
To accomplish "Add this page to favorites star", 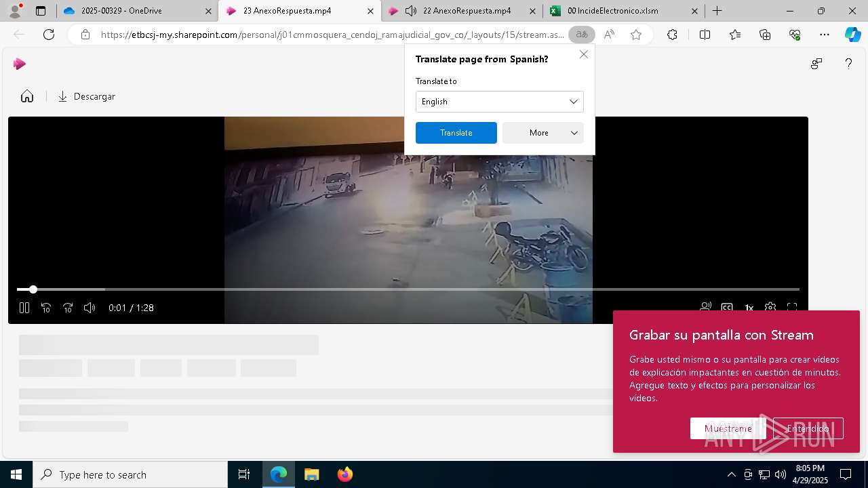I will (636, 35).
